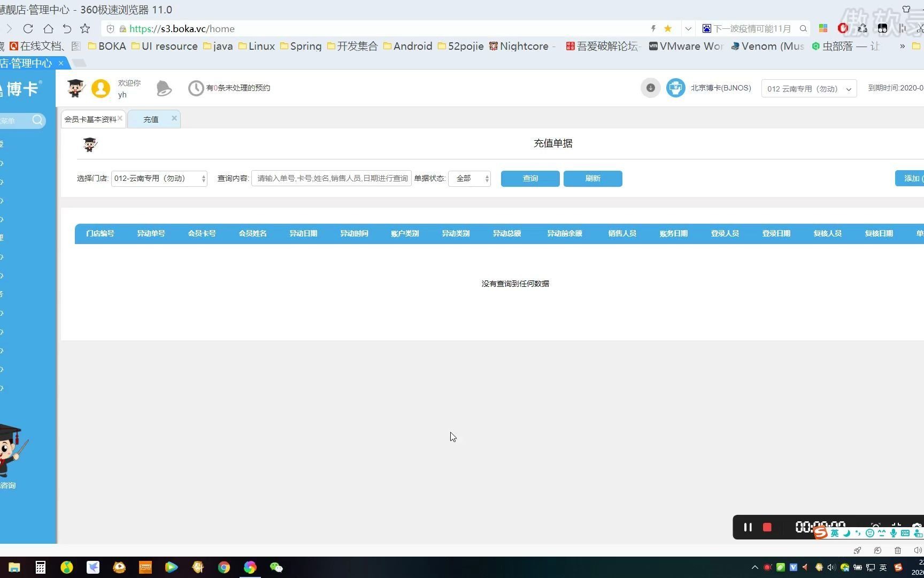Open the Nightcore bookmark
This screenshot has width=924, height=578.
point(522,47)
